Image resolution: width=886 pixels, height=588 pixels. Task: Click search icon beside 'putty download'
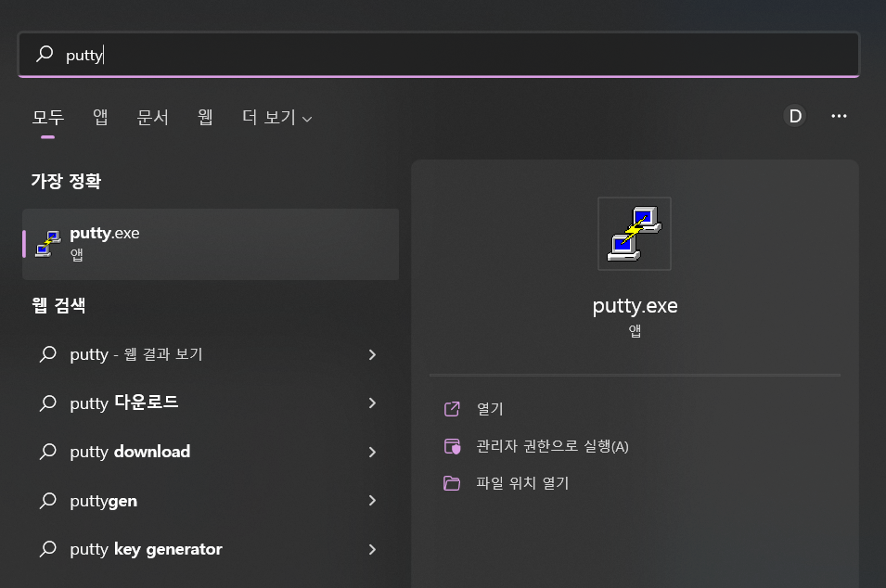(48, 452)
